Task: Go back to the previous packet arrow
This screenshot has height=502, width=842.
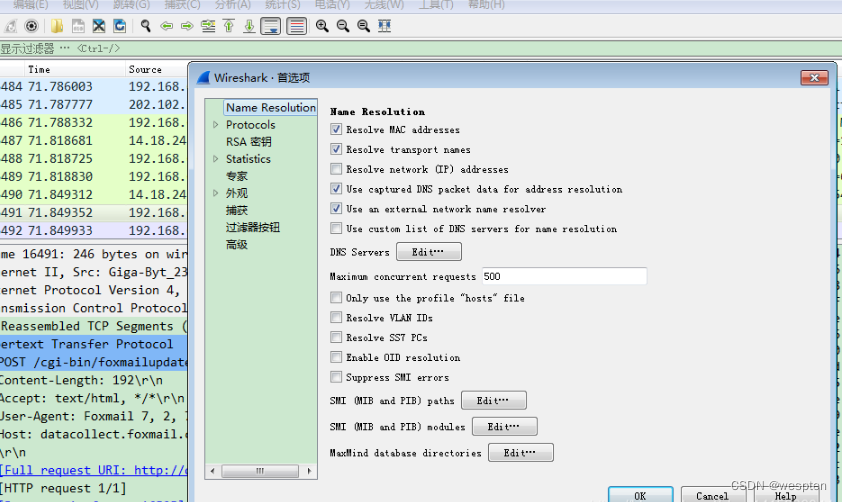Action: coord(166,26)
